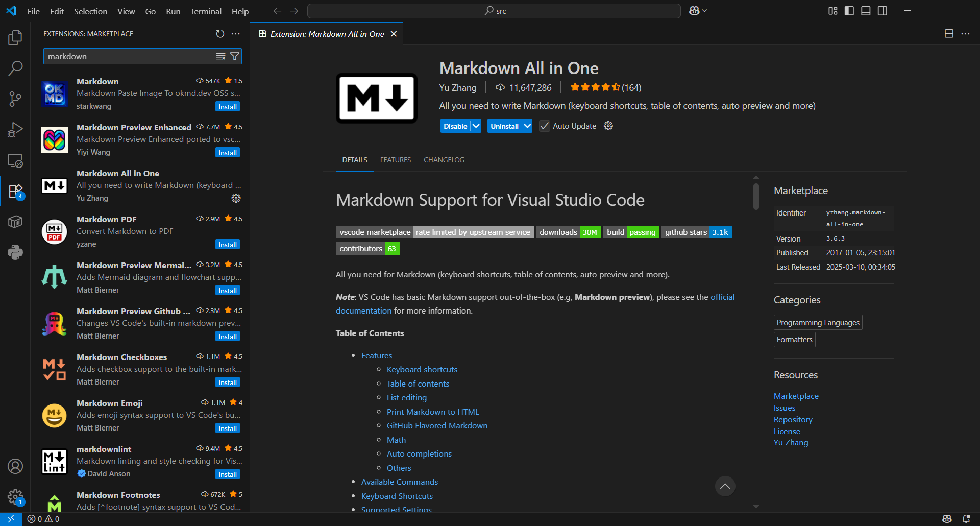
Task: Toggle primary side bar visibility
Action: click(x=849, y=11)
